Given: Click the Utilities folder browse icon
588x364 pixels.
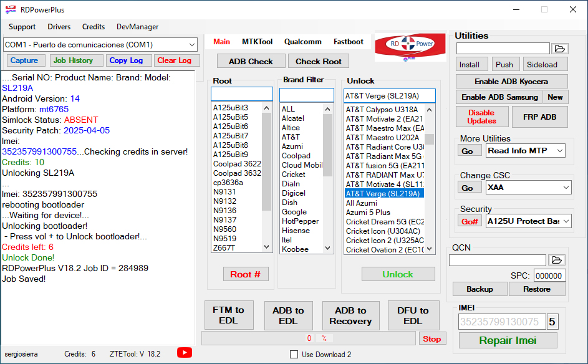Looking at the screenshot, I should (559, 49).
